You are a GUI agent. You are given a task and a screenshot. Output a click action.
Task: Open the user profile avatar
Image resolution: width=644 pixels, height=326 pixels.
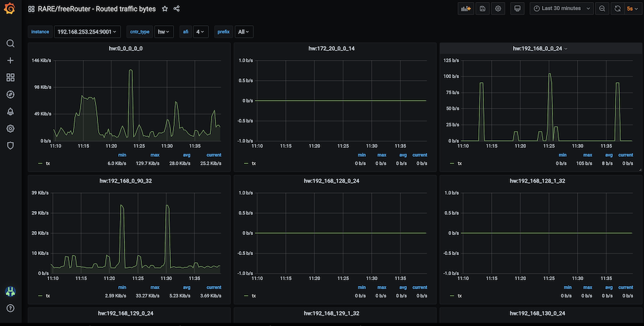(11, 292)
